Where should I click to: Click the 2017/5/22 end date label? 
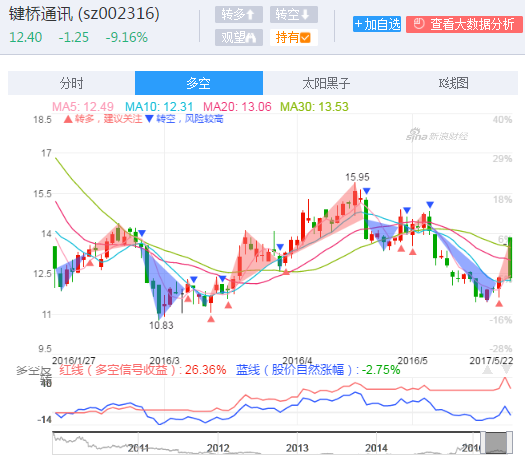(x=491, y=361)
